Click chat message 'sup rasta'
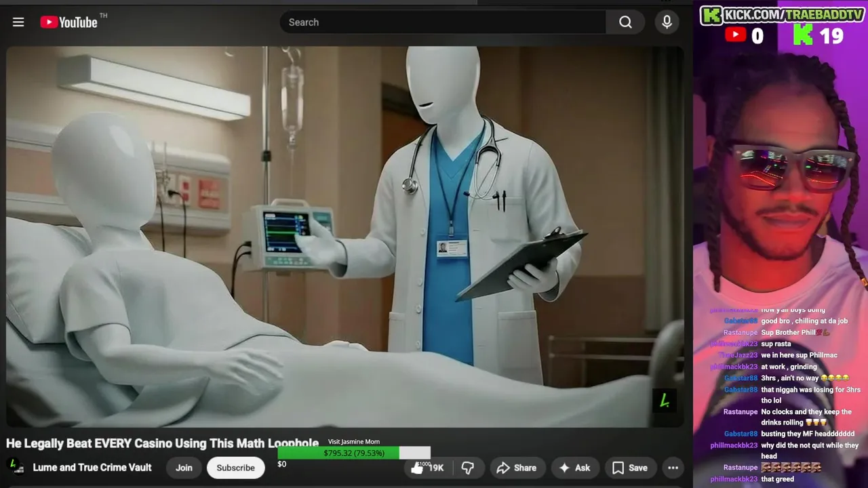The height and width of the screenshot is (488, 868). click(x=776, y=344)
